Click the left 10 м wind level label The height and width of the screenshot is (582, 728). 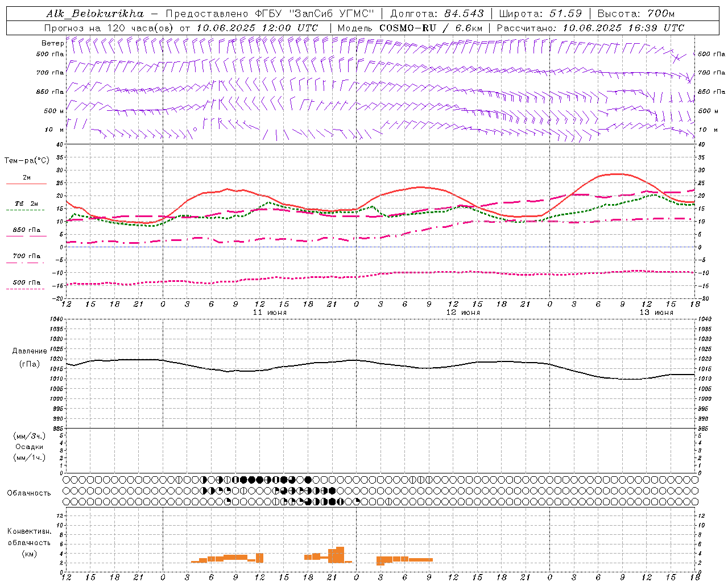pos(54,130)
